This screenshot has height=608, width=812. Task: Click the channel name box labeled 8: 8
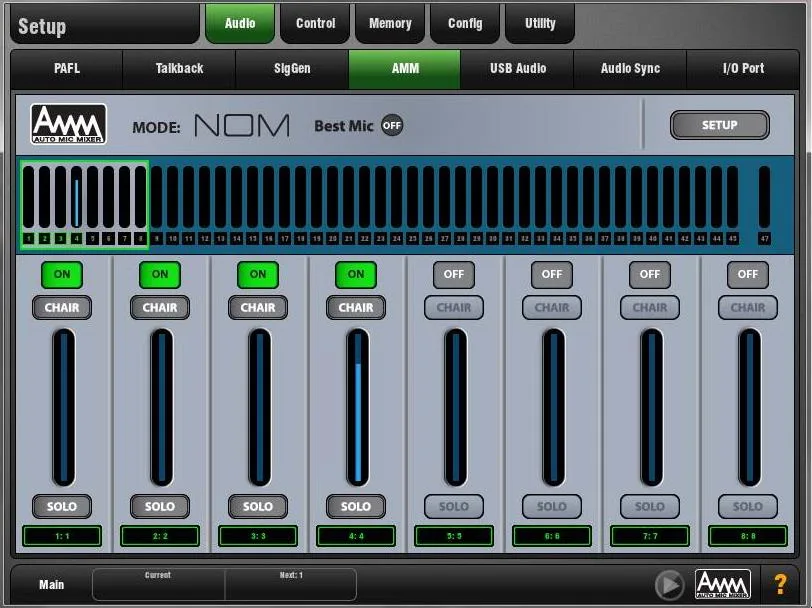747,536
